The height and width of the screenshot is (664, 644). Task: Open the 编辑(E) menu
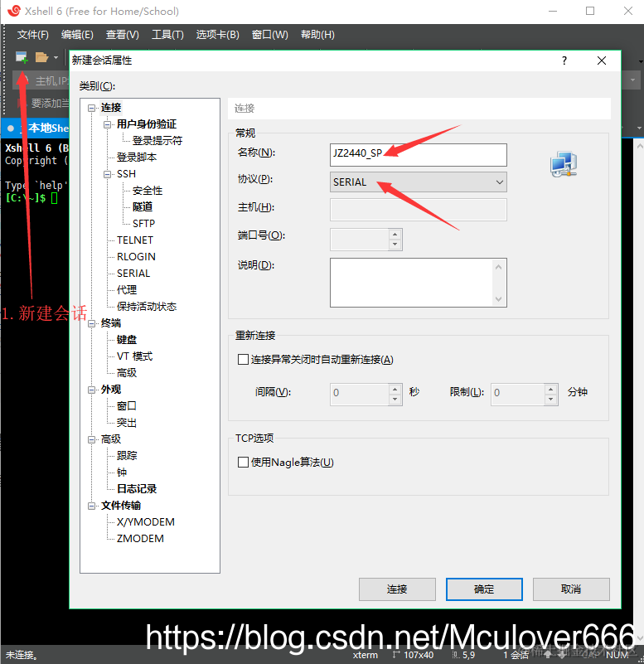pyautogui.click(x=77, y=35)
